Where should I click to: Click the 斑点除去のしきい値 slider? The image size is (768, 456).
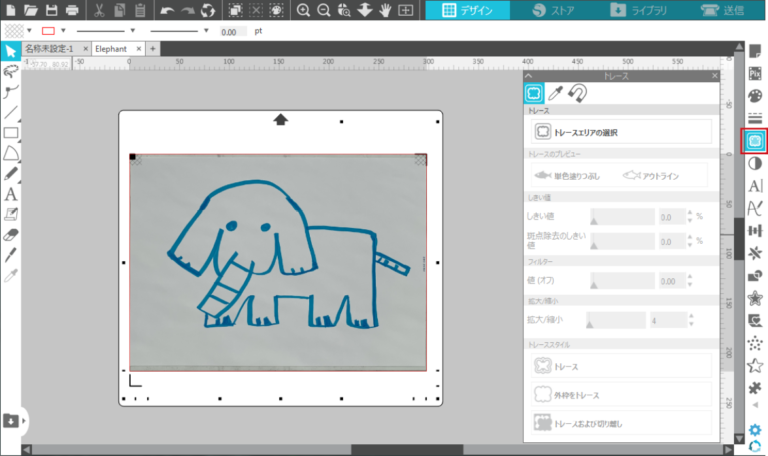point(622,241)
